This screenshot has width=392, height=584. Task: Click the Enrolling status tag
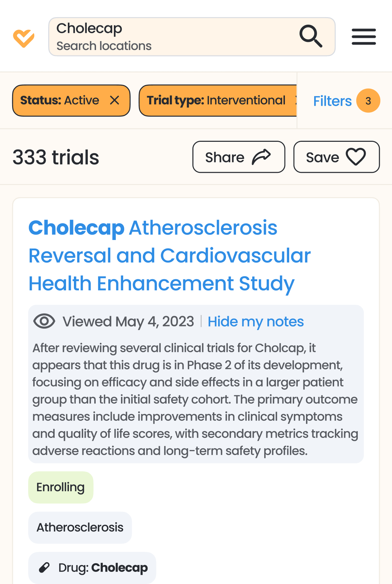[61, 487]
